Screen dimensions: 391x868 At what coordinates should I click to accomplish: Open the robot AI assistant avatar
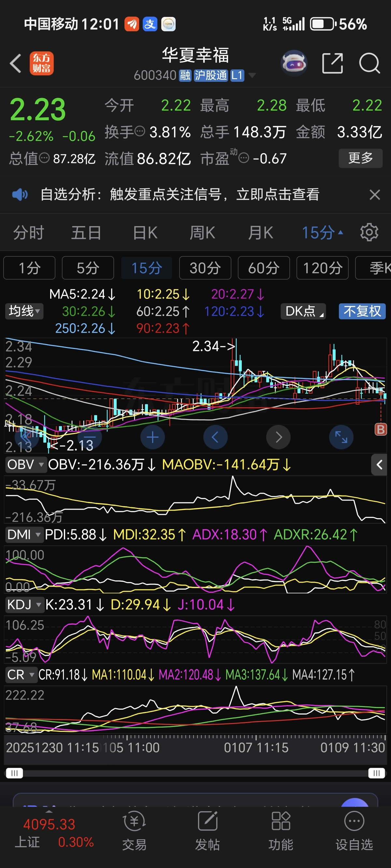(x=294, y=63)
